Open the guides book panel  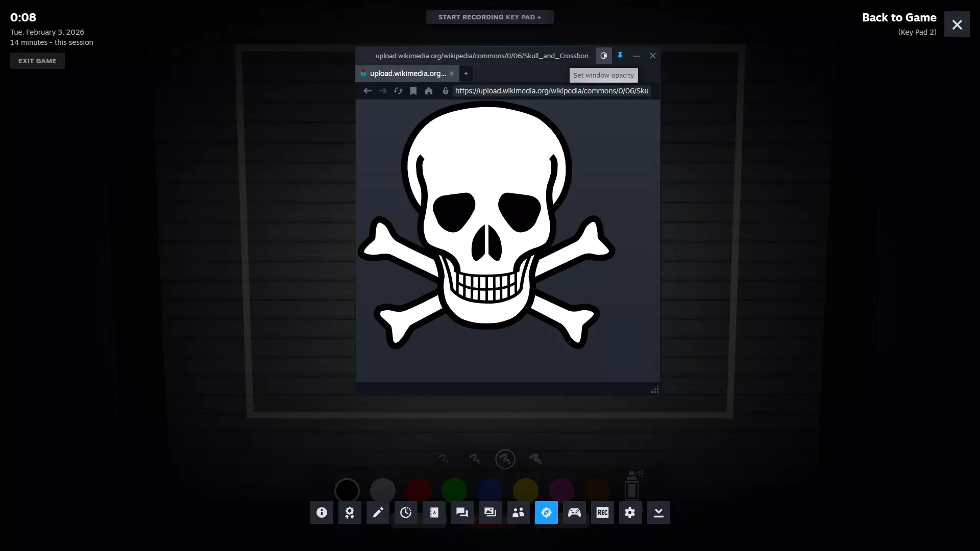pos(434,512)
